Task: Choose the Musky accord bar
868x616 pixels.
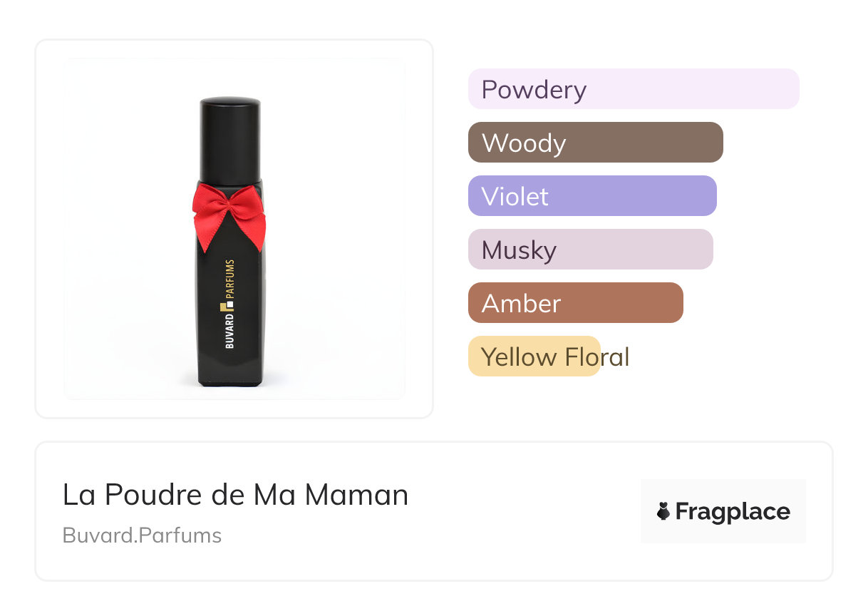Action: (x=590, y=250)
